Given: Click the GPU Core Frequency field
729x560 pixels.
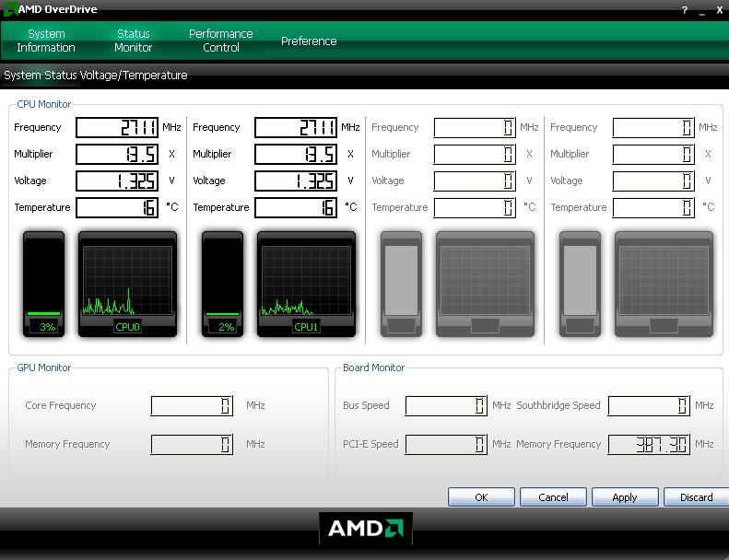Looking at the screenshot, I should click(192, 405).
